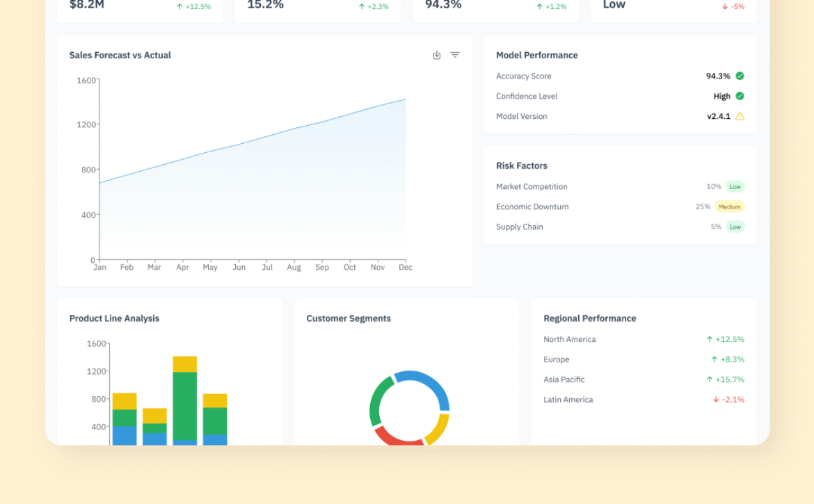Click the Low badge for Market Competition
This screenshot has width=814, height=504.
pos(735,186)
